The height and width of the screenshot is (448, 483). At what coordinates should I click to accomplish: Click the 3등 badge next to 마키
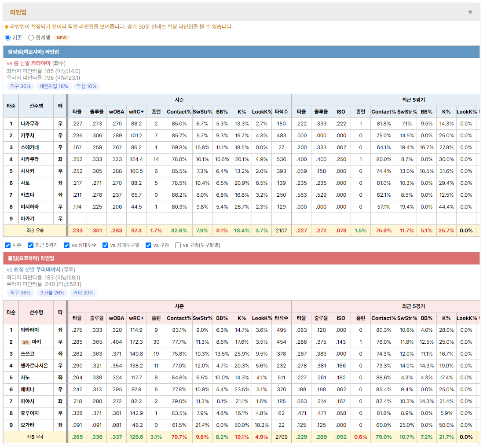(x=26, y=342)
